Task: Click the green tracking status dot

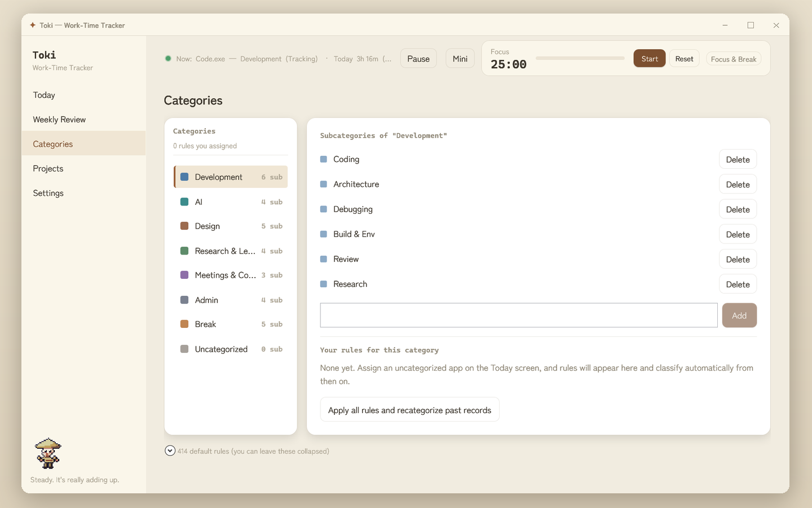Action: tap(168, 58)
